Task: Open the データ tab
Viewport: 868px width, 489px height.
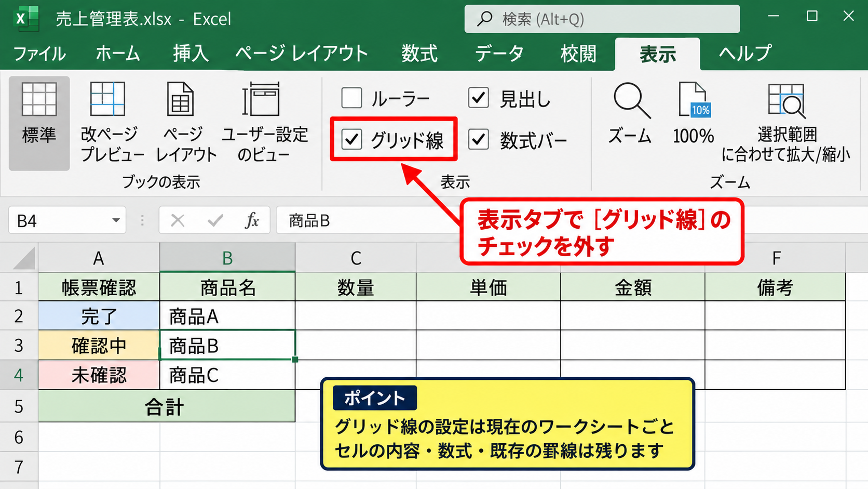Action: [x=499, y=54]
